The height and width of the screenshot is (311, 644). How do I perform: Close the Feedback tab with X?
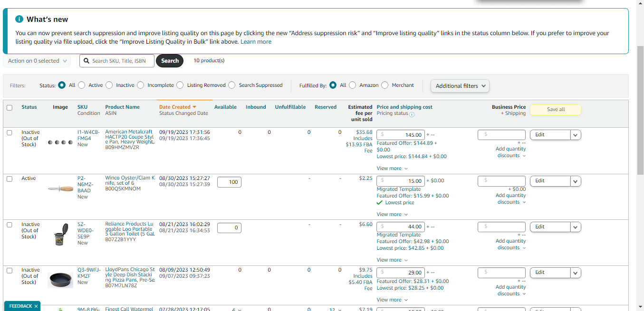[36, 306]
